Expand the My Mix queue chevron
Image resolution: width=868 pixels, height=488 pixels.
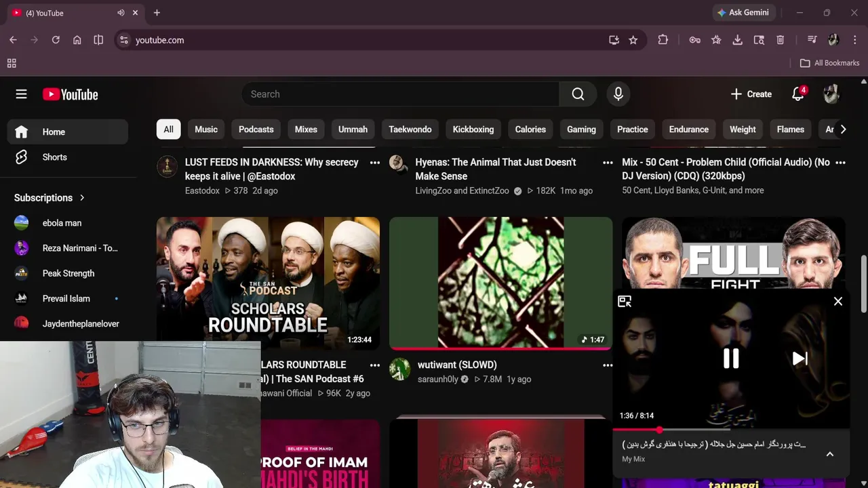(x=830, y=454)
